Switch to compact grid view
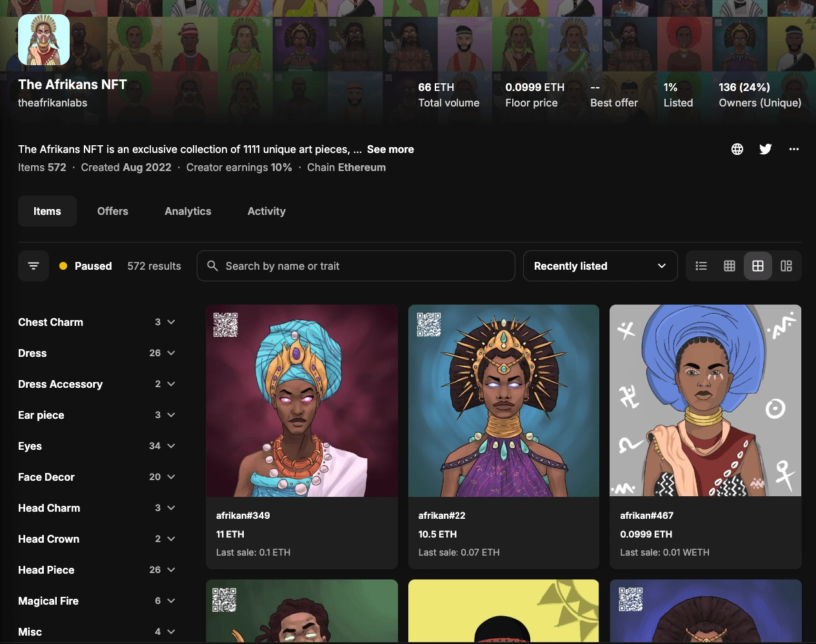816x644 pixels. tap(730, 266)
